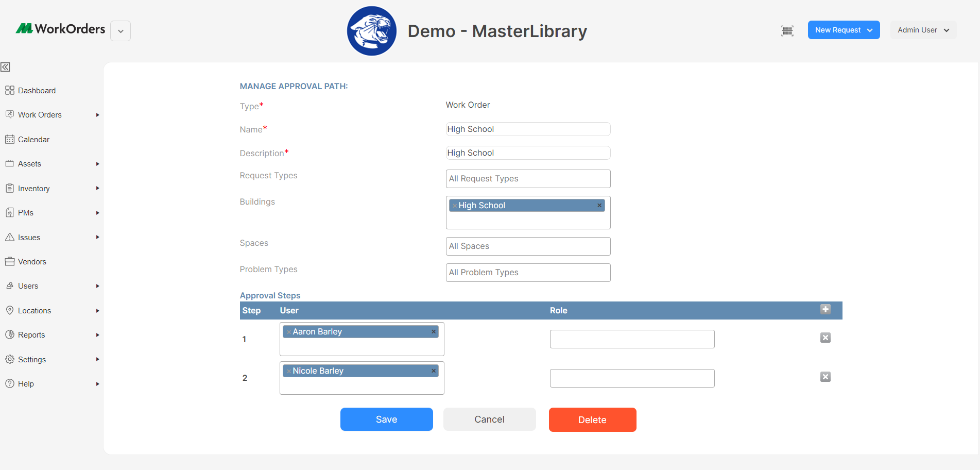This screenshot has height=470, width=980.
Task: Cancel the current changes
Action: point(489,419)
